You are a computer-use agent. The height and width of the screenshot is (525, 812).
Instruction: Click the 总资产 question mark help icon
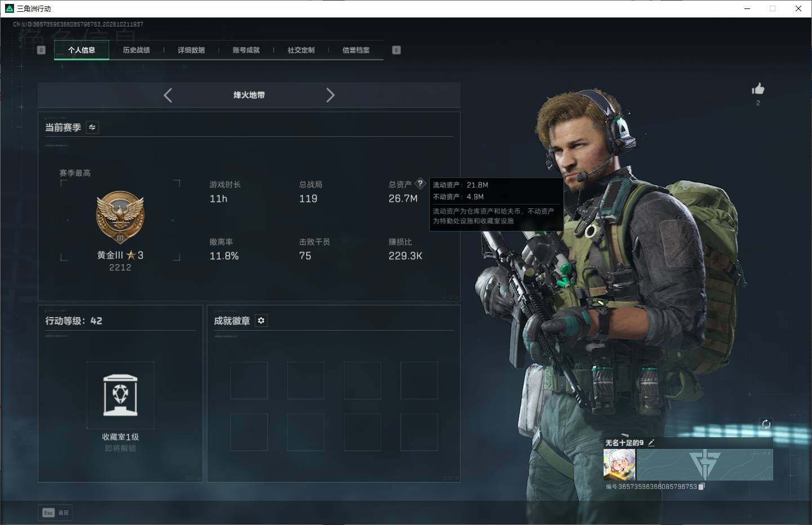[x=420, y=184]
